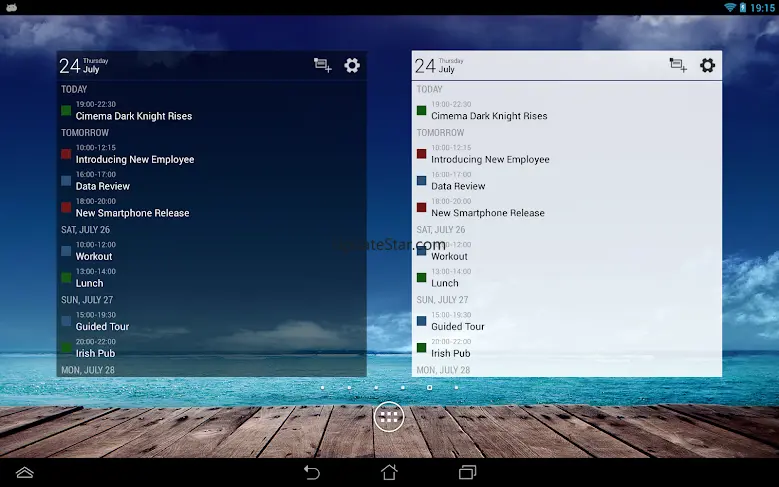Screen dimensions: 779x487
Task: Tap the add event icon in the dark widget
Action: 322,66
